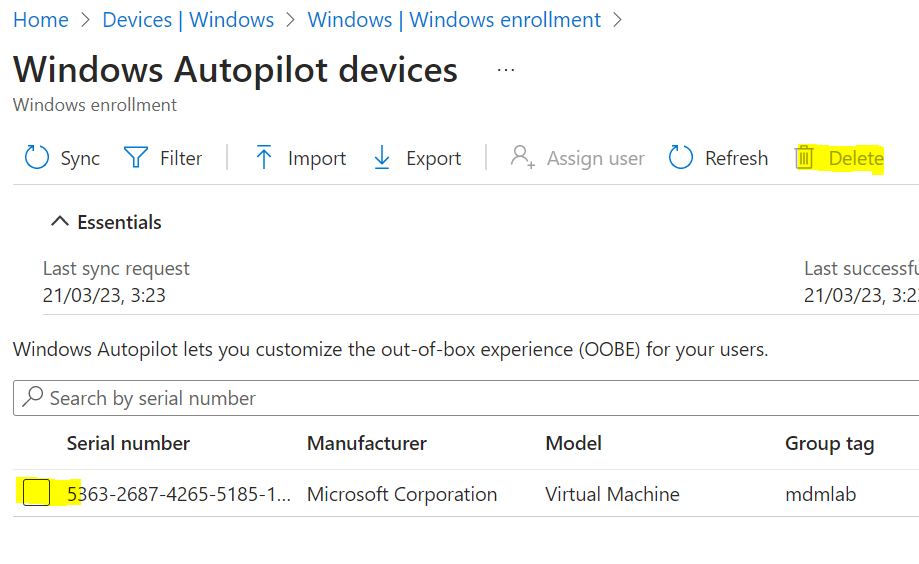The image size is (919, 564).
Task: Click the Sync label in toolbar
Action: (80, 158)
